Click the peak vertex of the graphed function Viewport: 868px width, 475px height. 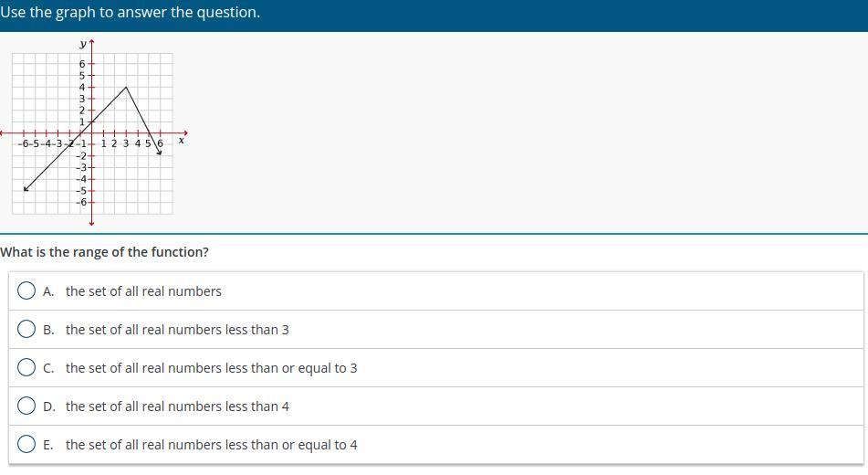coord(126,87)
